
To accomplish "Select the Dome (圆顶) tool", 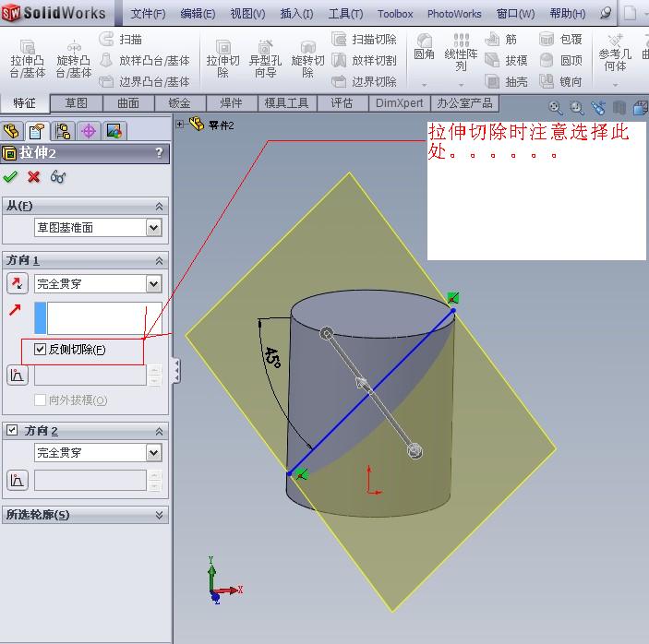I will click(561, 61).
